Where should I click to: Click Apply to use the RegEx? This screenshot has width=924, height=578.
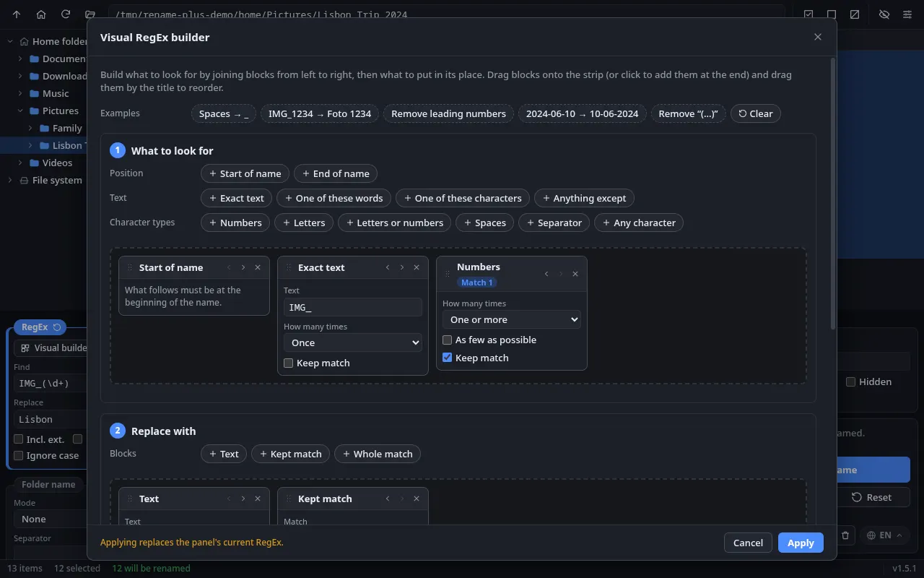click(801, 543)
